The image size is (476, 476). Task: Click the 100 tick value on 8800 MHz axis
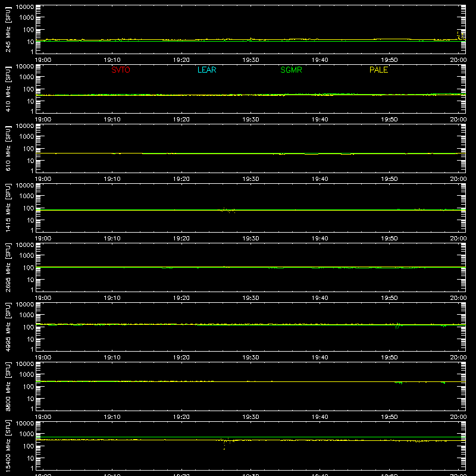pyautogui.click(x=29, y=386)
